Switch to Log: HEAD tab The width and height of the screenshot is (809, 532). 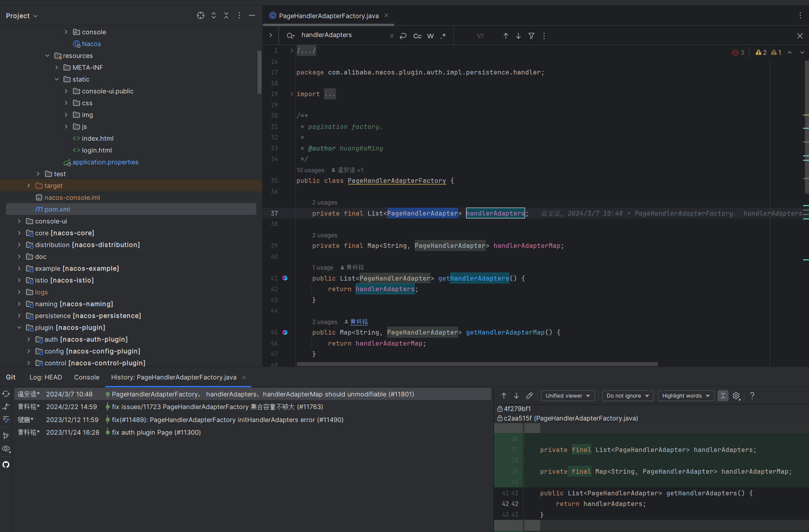[46, 377]
